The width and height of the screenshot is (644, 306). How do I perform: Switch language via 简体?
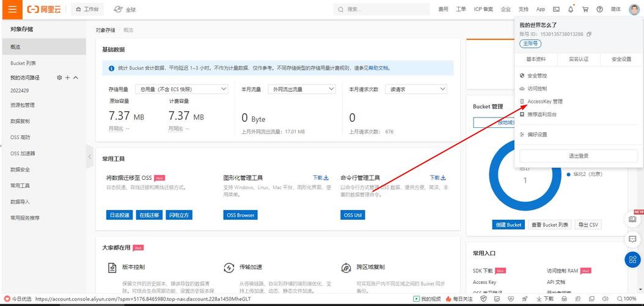point(616,9)
